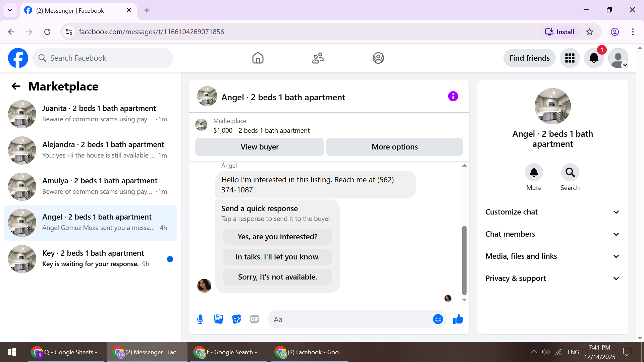Viewport: 644px width, 362px height.
Task: Send quick reply "Sorry, it's not available."
Action: coord(277,277)
